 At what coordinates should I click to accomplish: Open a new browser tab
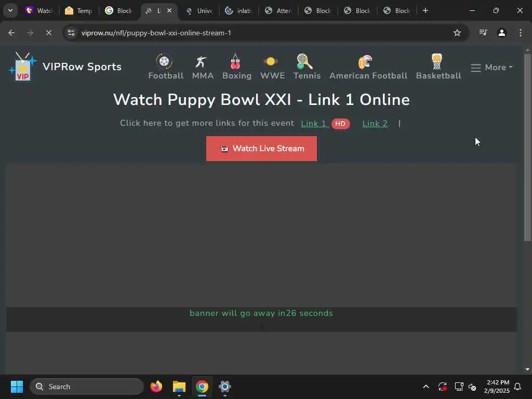pyautogui.click(x=425, y=10)
